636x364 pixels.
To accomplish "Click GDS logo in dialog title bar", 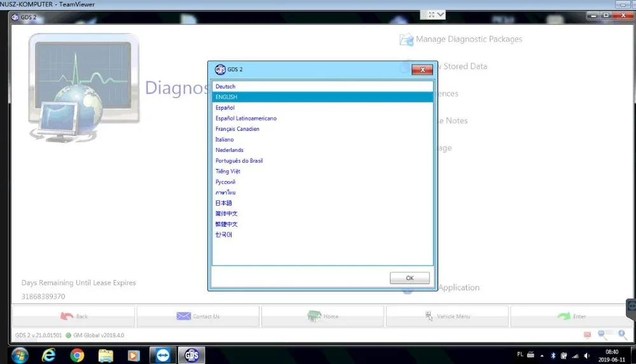I will point(220,69).
